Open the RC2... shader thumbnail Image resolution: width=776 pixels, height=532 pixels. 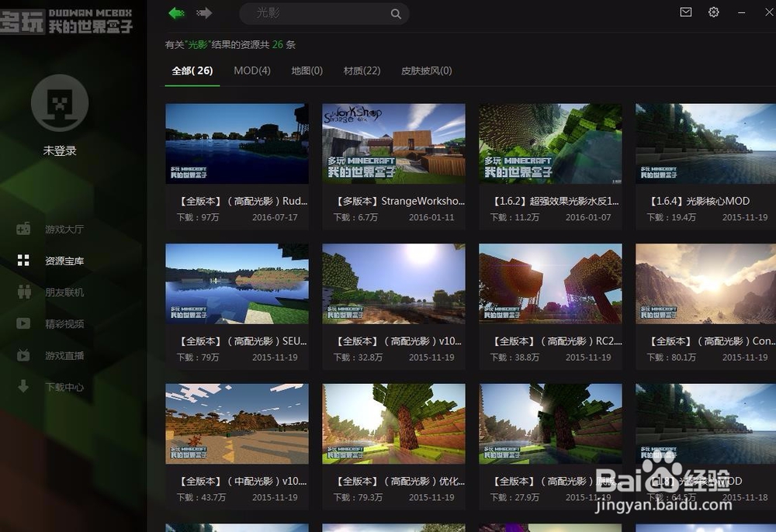[550, 284]
